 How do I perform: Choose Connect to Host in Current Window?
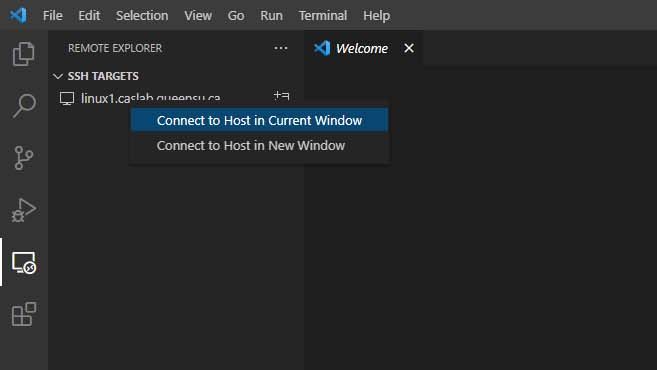pyautogui.click(x=259, y=120)
